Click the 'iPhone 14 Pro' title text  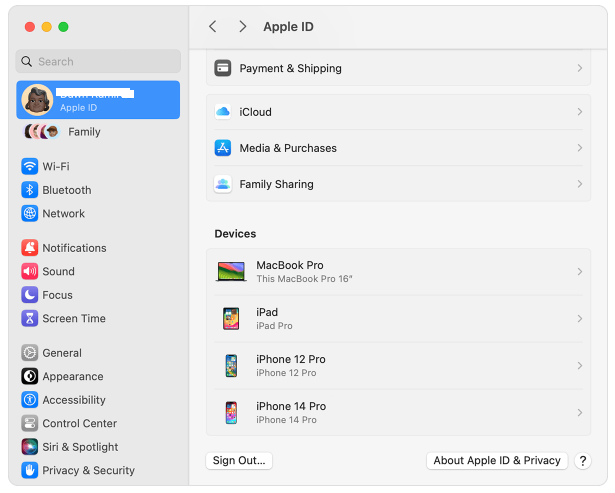click(291, 406)
